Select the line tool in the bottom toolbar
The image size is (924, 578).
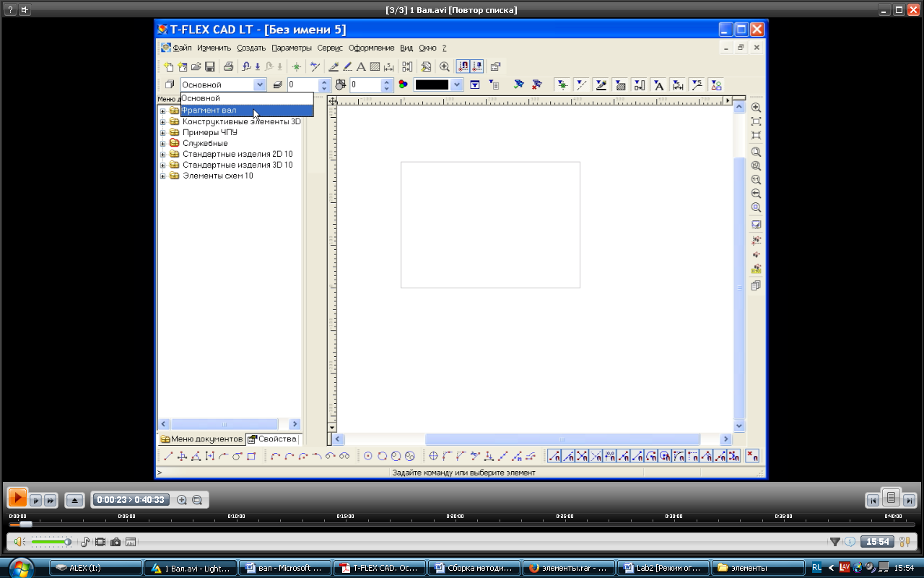click(x=168, y=456)
